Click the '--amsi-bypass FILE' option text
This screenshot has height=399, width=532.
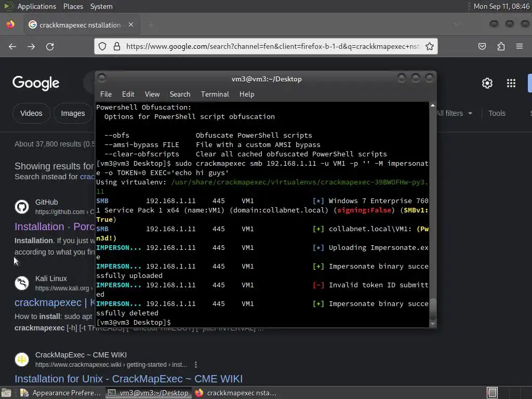pyautogui.click(x=141, y=144)
